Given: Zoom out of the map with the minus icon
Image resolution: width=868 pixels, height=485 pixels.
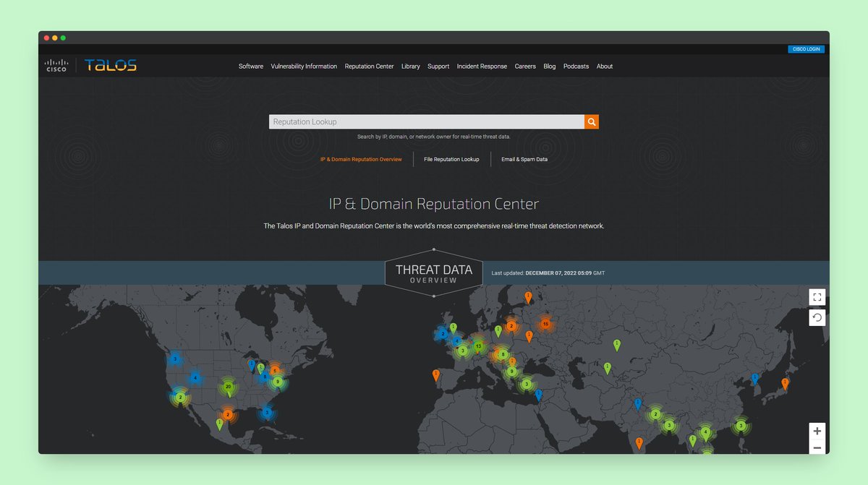Looking at the screenshot, I should 817,446.
